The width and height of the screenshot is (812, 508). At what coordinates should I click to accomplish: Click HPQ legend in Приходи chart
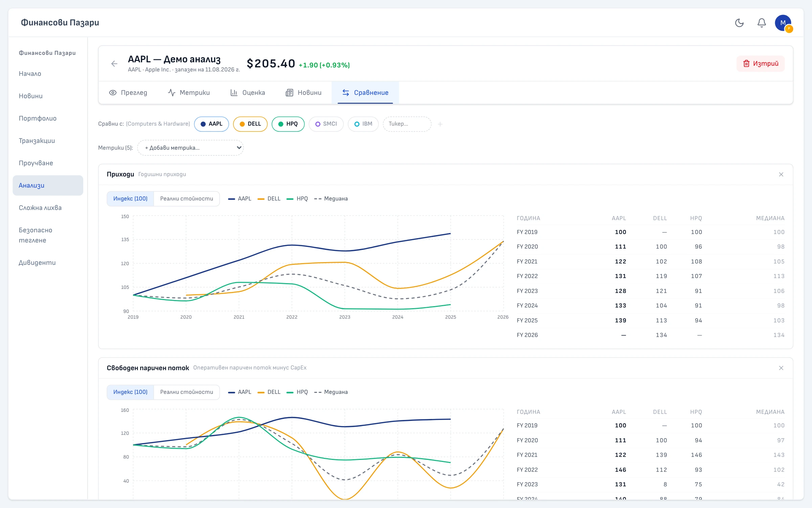pyautogui.click(x=297, y=199)
